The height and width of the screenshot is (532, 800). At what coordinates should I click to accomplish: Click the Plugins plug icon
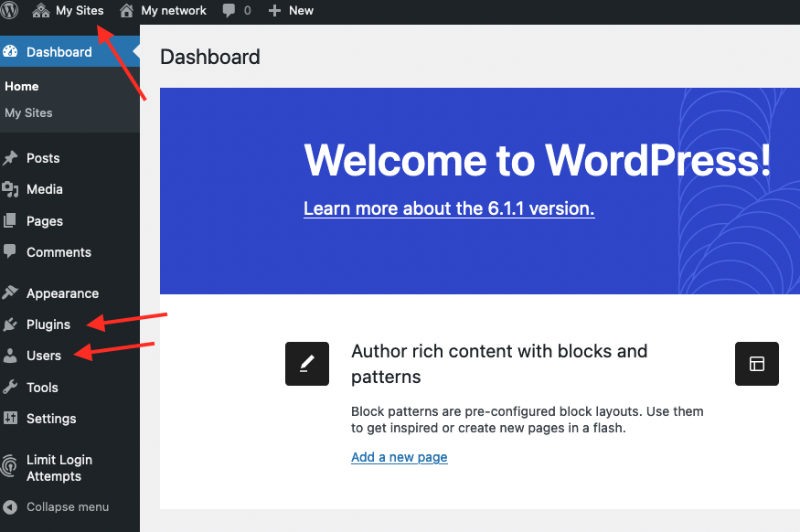10,325
